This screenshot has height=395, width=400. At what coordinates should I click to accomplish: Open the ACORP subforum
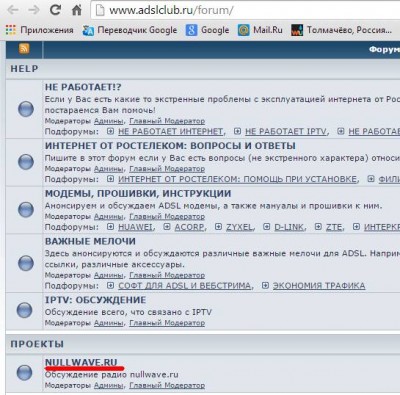pos(189,227)
